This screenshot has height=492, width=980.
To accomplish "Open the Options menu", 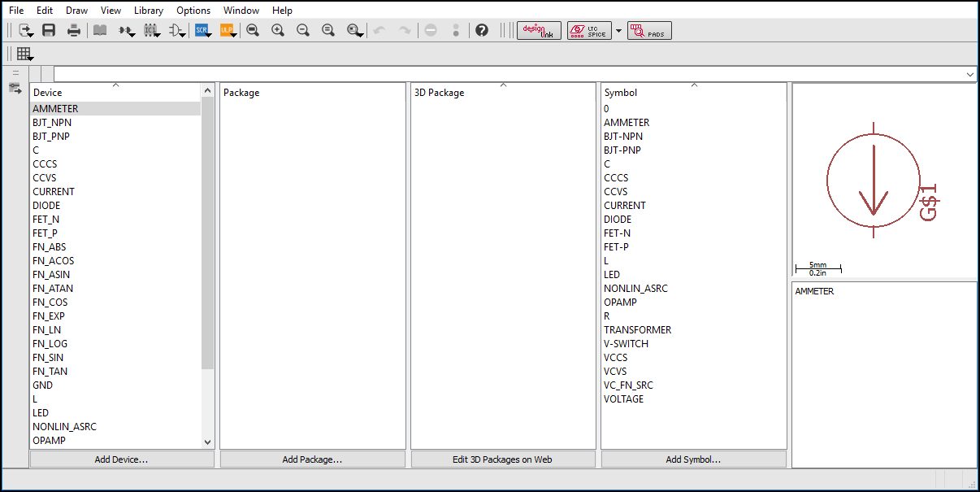I will pyautogui.click(x=193, y=10).
